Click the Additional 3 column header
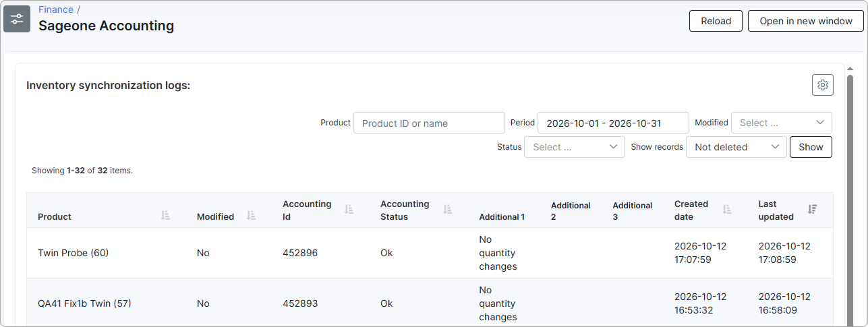Screen dimensions: 868x327 (633, 210)
